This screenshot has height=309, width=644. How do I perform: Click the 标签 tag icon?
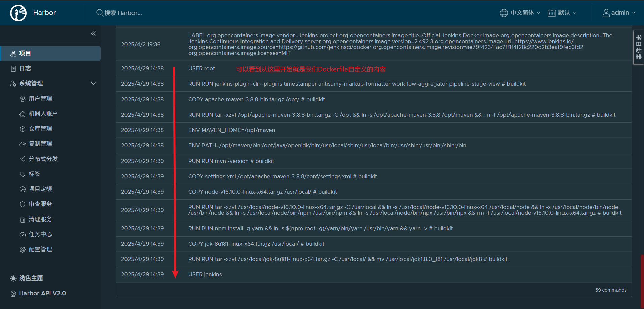pos(23,174)
